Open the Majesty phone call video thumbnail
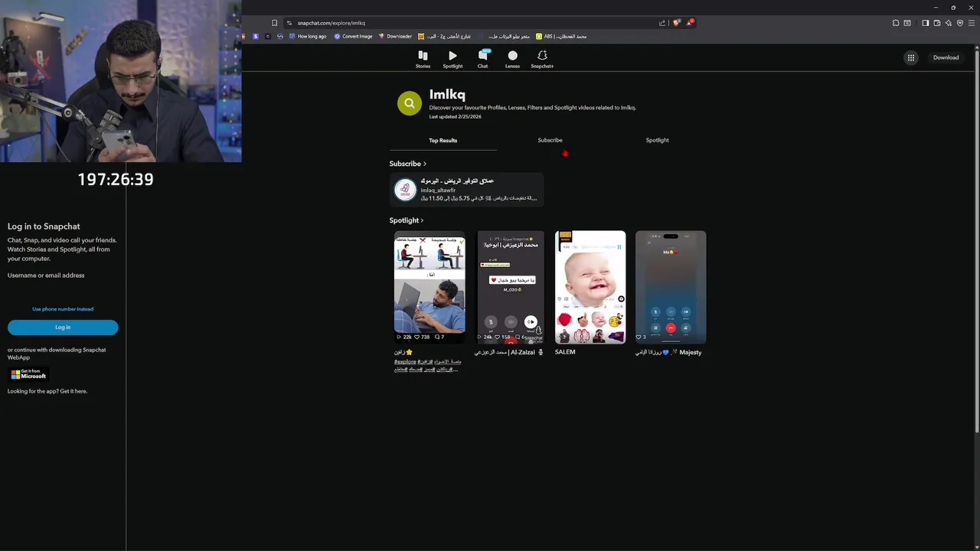This screenshot has height=551, width=980. tap(671, 287)
